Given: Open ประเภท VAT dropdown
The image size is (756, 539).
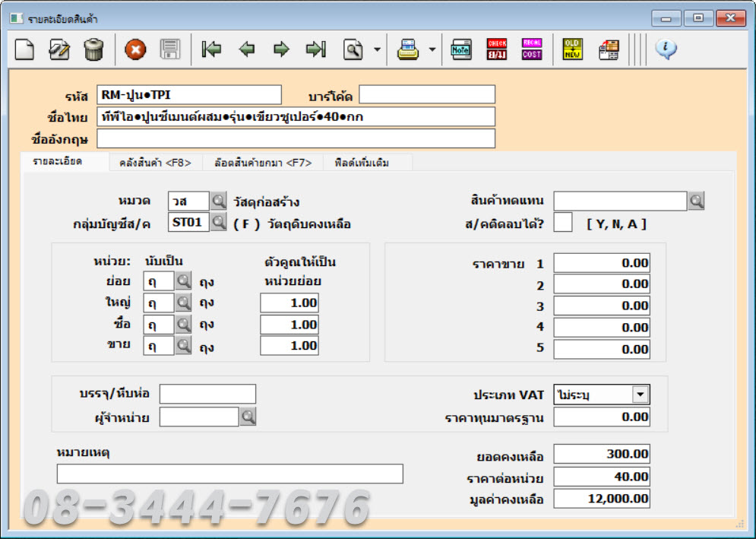Looking at the screenshot, I should click(641, 395).
